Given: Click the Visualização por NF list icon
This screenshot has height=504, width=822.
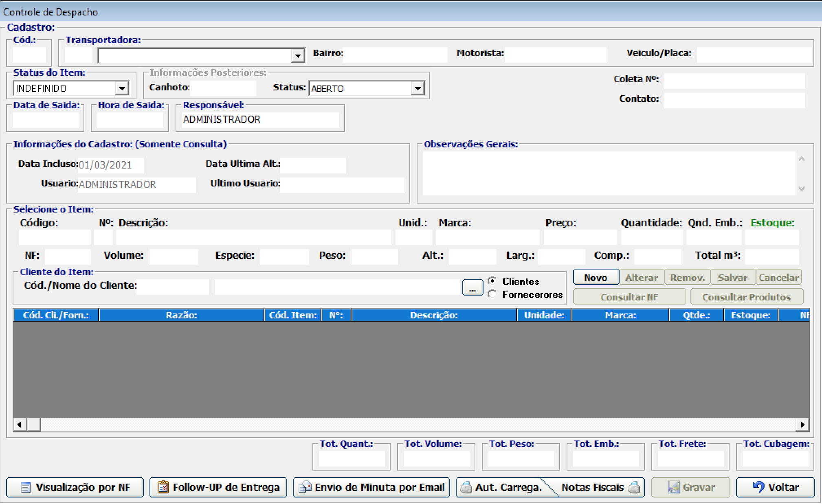Looking at the screenshot, I should [25, 487].
